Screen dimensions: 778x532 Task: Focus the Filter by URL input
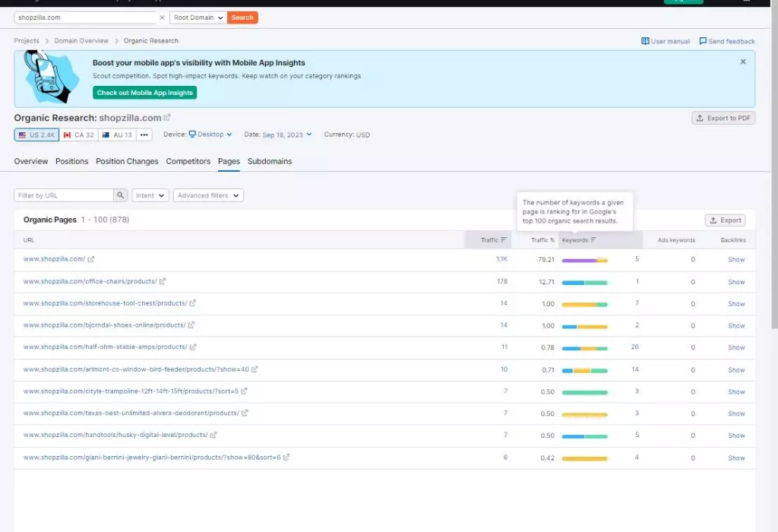coord(64,195)
